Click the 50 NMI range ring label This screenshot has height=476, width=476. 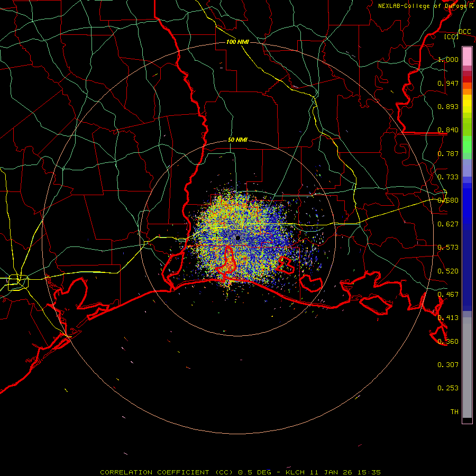[x=237, y=140]
